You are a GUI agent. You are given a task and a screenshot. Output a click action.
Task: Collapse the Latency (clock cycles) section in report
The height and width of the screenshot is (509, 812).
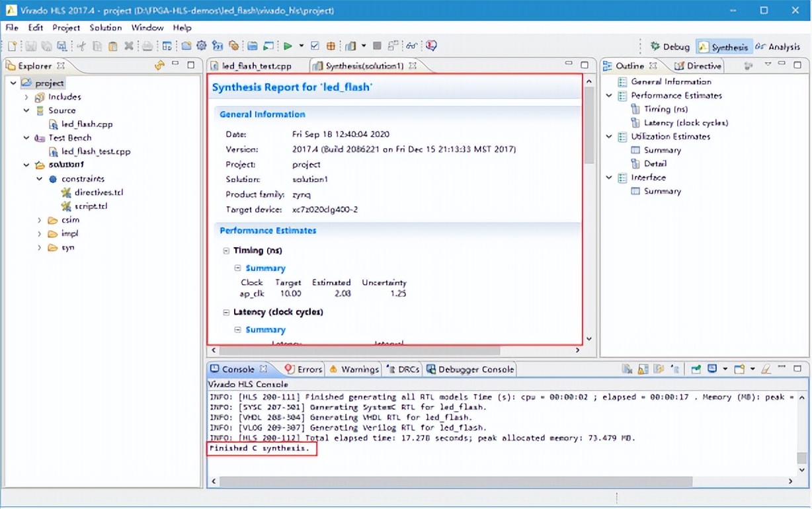(x=226, y=313)
